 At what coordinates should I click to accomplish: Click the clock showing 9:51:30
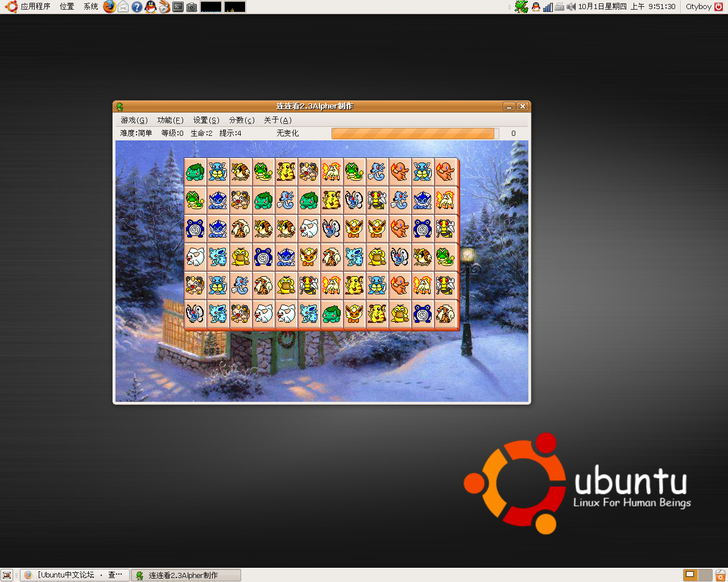click(x=627, y=7)
